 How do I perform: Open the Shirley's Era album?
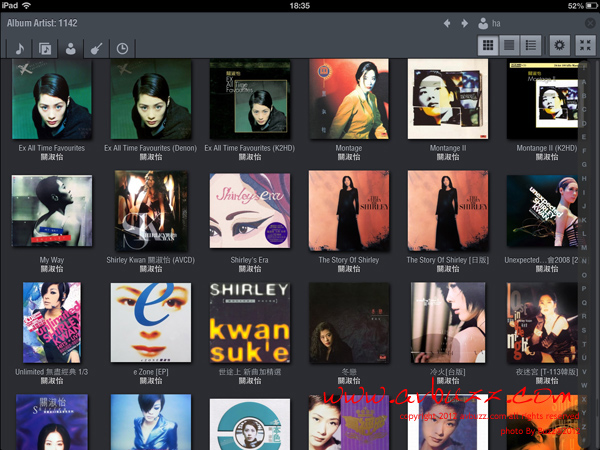250,213
